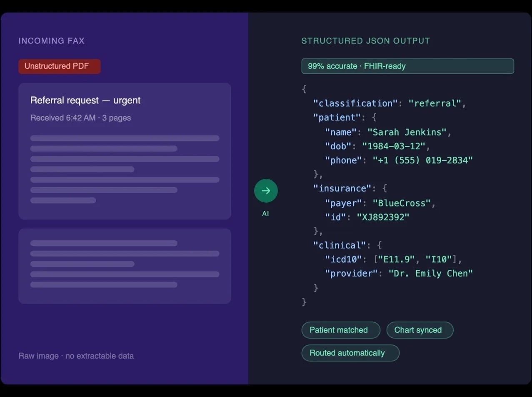Click the "Dr. Emily Chen" provider value
The height and width of the screenshot is (397, 532).
(431, 274)
